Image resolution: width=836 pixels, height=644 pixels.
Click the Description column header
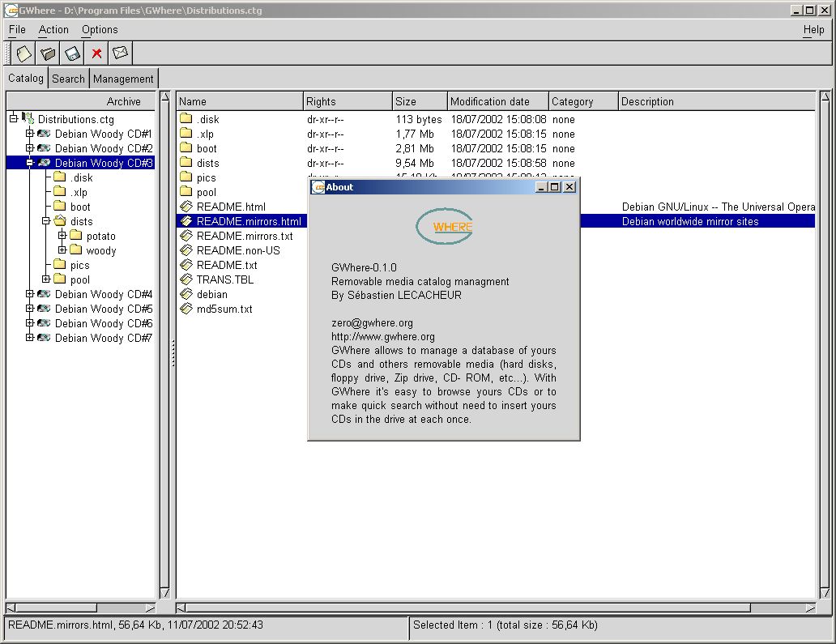[x=717, y=101]
